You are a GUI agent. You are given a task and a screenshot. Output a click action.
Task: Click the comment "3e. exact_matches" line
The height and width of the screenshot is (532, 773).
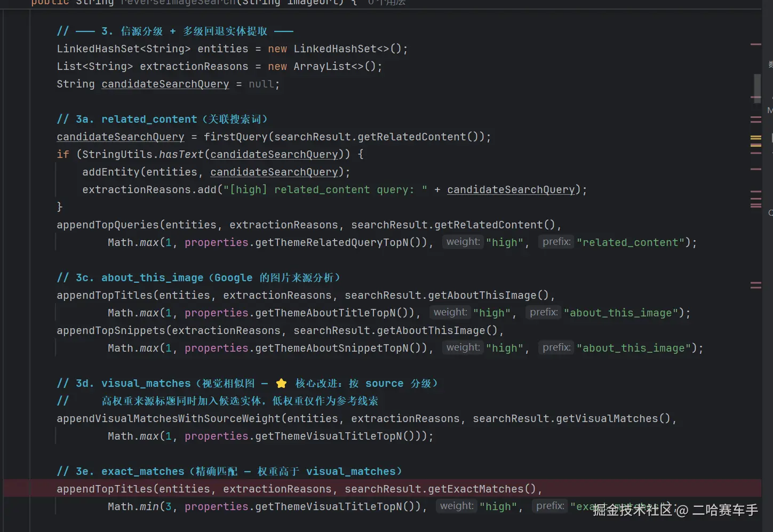coord(229,471)
